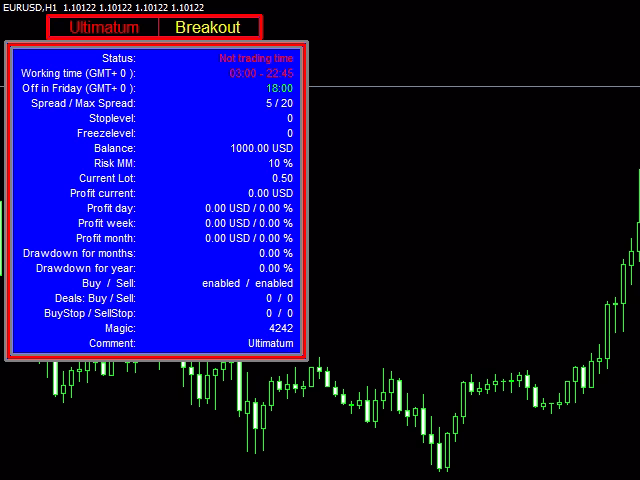
Task: Click the horizontal price line on chart
Action: point(474,87)
